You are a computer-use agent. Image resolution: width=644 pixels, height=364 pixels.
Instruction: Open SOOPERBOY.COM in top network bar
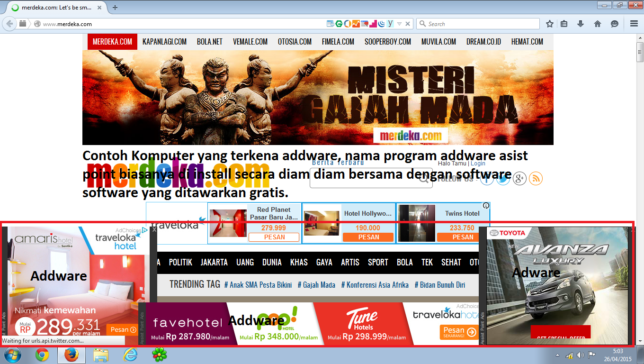pos(388,42)
